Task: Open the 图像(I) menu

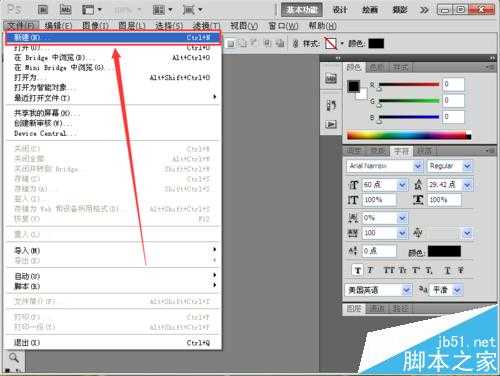Action: (96, 25)
